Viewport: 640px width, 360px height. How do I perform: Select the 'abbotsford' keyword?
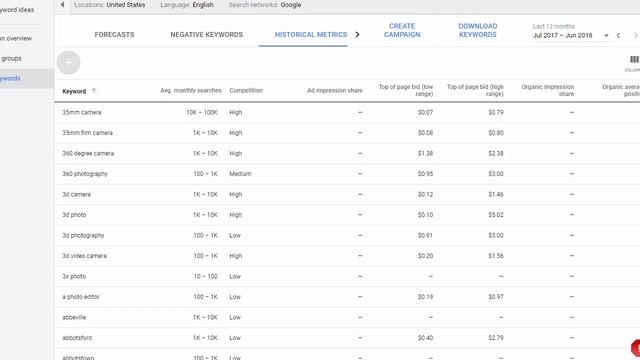click(77, 338)
